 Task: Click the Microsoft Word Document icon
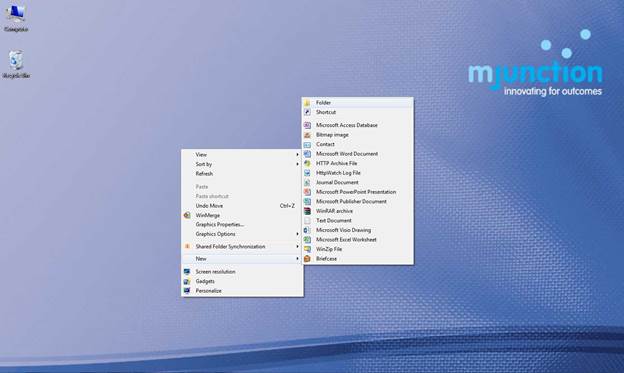coord(307,154)
